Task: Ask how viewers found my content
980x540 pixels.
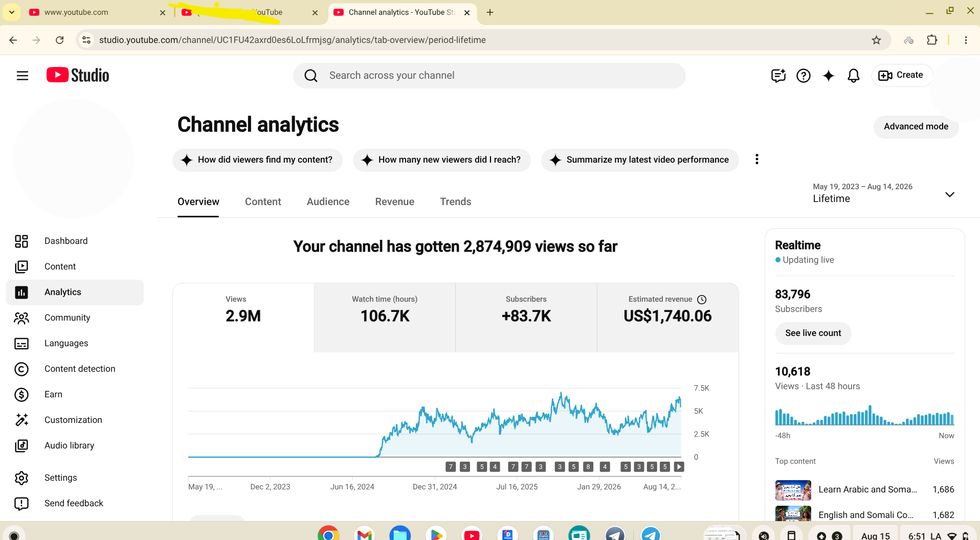Action: [257, 160]
